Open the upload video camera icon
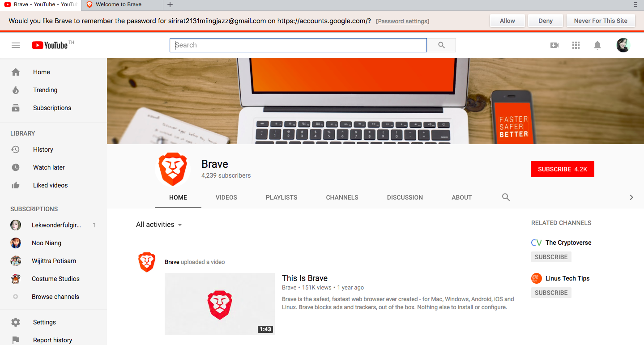Screen dimensions: 644x345 554,45
